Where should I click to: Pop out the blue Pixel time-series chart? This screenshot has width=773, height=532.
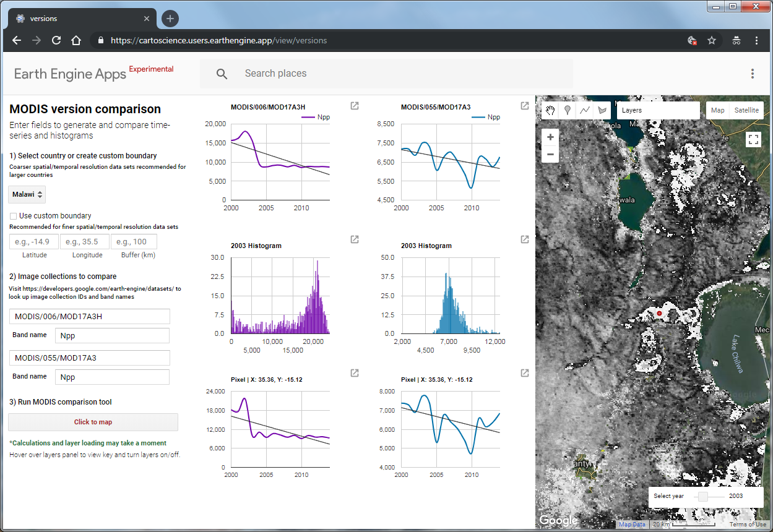(525, 373)
